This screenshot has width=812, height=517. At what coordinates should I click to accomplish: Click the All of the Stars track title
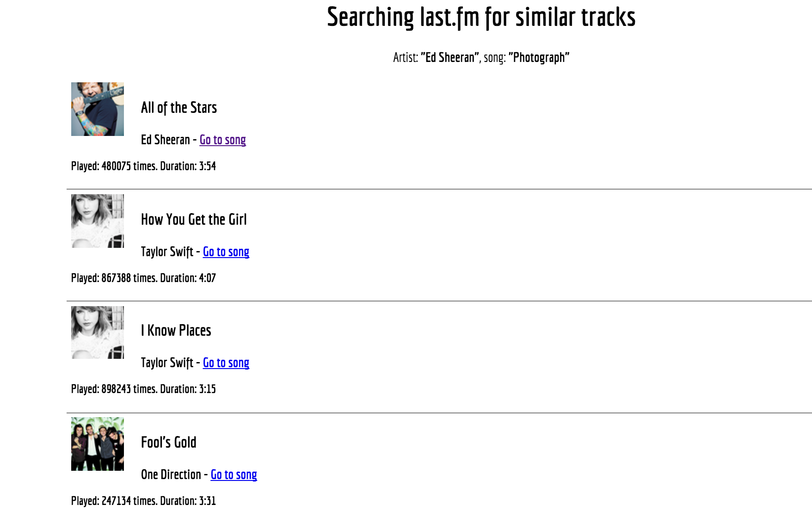coord(179,108)
